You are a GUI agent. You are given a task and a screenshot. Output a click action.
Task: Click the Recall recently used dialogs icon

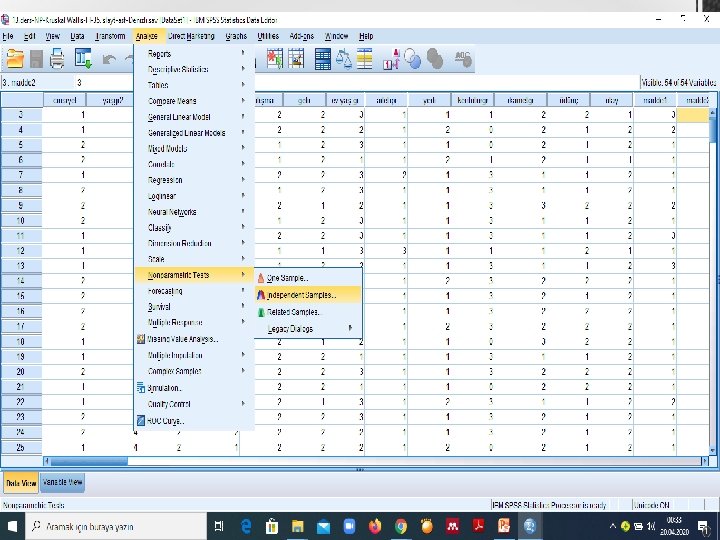(84, 59)
